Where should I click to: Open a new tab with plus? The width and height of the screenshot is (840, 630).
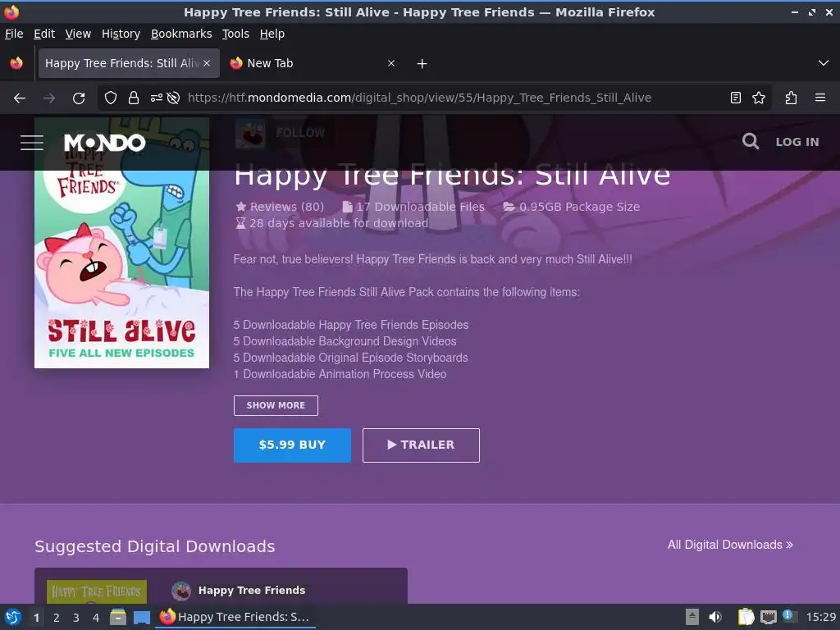click(x=422, y=64)
